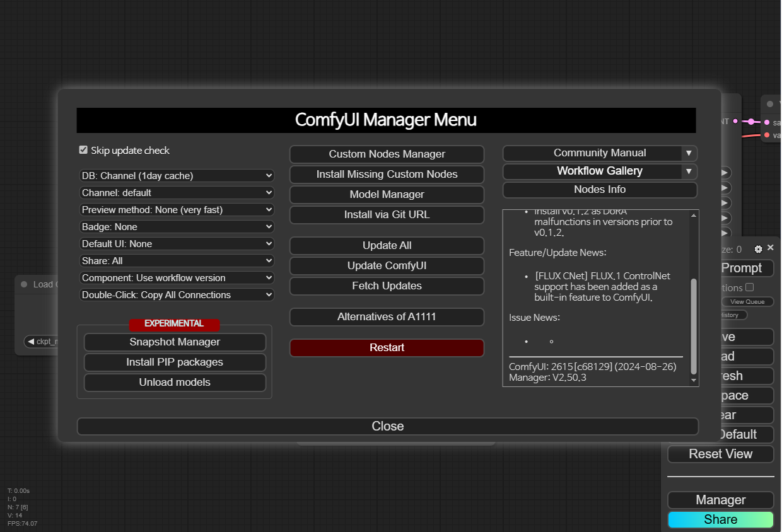Open the Preview method dropdown
This screenshot has width=782, height=532.
(177, 210)
